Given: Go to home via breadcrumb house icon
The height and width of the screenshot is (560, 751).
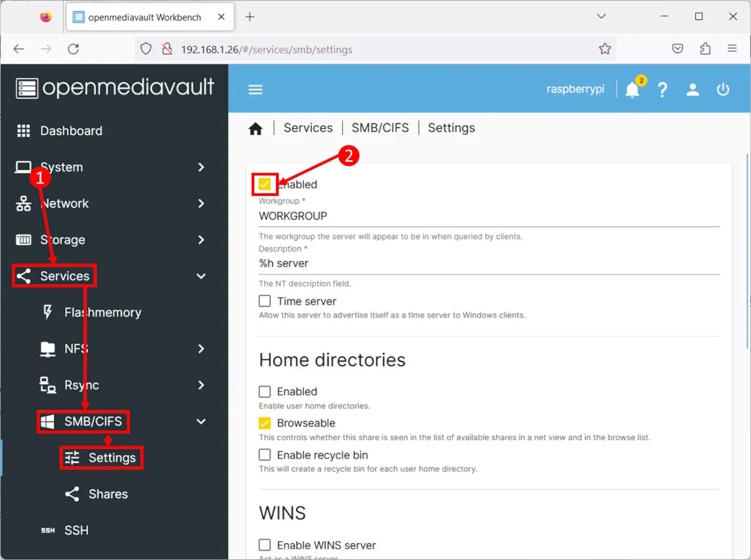Looking at the screenshot, I should (255, 129).
